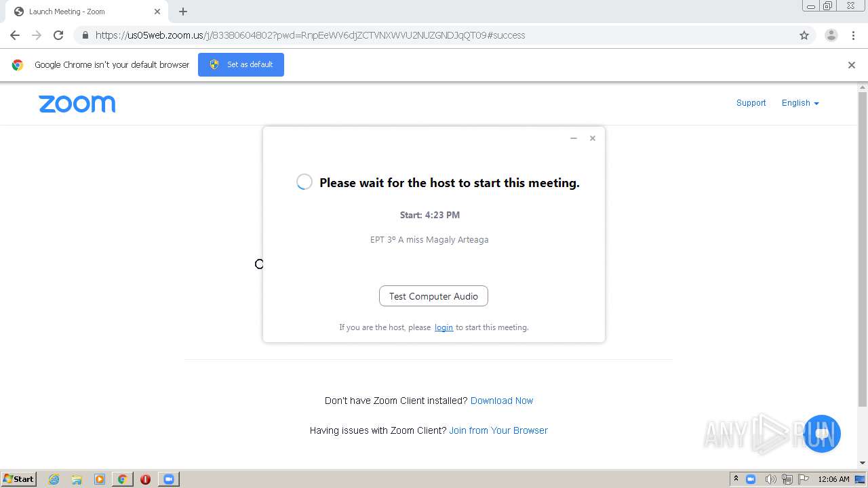Screen dimensions: 868x488
Task: Open the volume speaker tray icon
Action: point(770,479)
